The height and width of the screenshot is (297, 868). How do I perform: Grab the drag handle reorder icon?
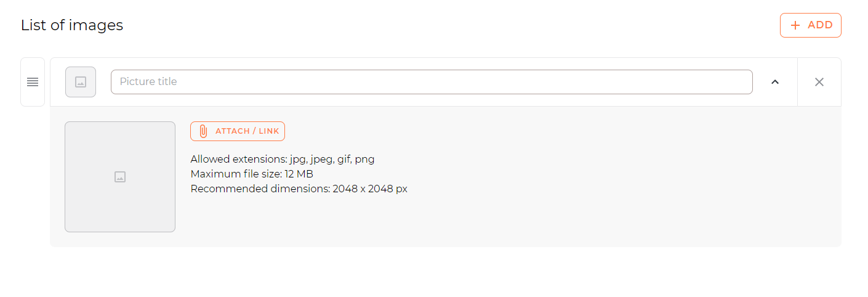(33, 82)
